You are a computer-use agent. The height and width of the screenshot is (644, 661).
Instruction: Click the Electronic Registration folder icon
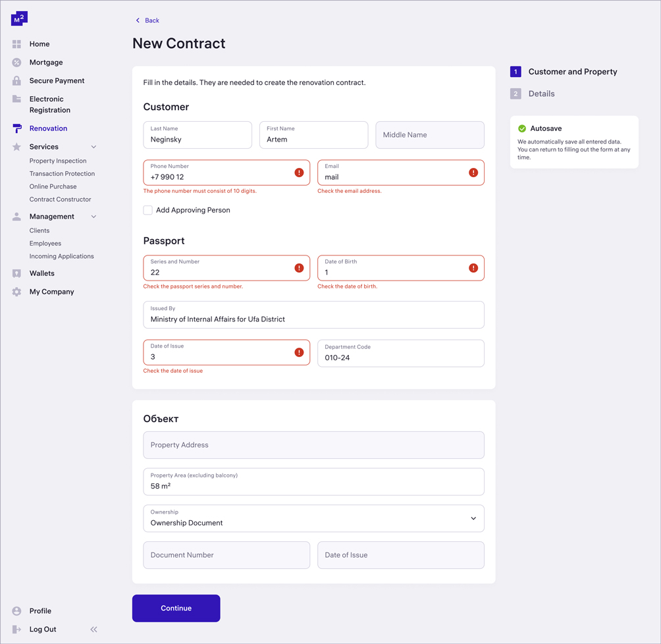tap(16, 99)
